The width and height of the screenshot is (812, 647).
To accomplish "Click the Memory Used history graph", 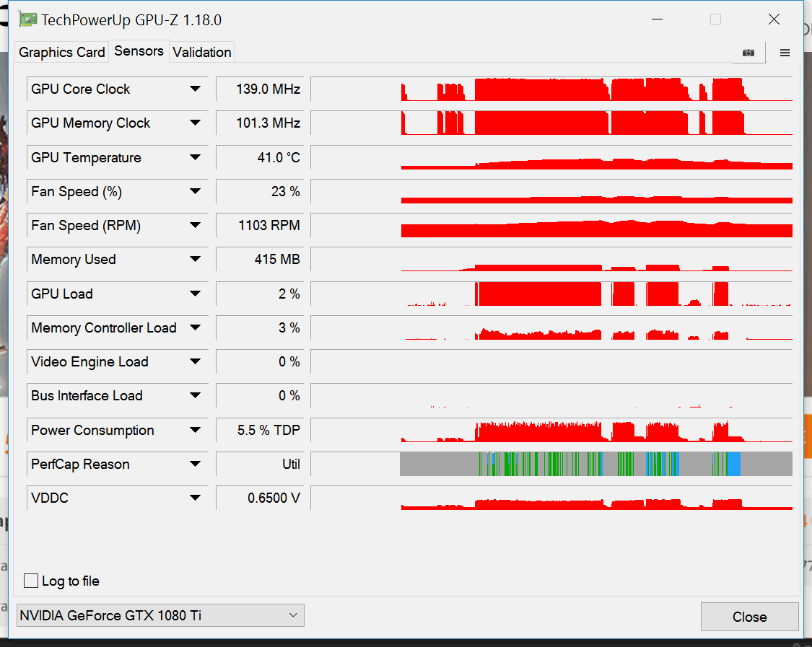I will tap(551, 260).
